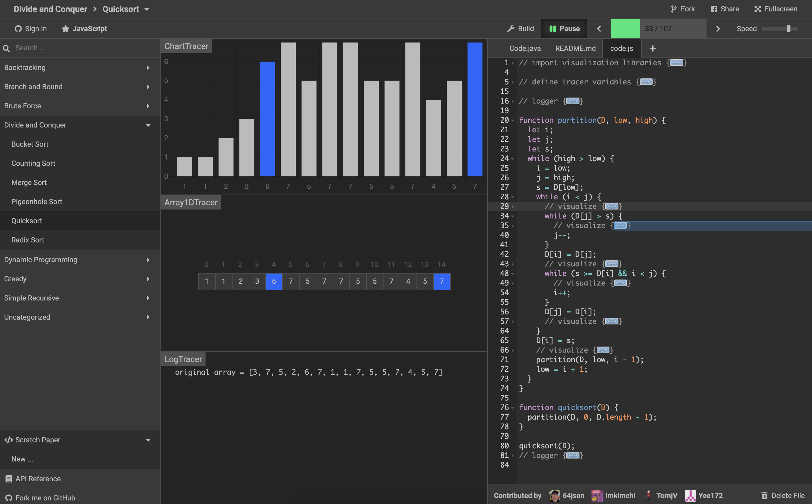Adjust the Speed slider handle

pyautogui.click(x=788, y=29)
